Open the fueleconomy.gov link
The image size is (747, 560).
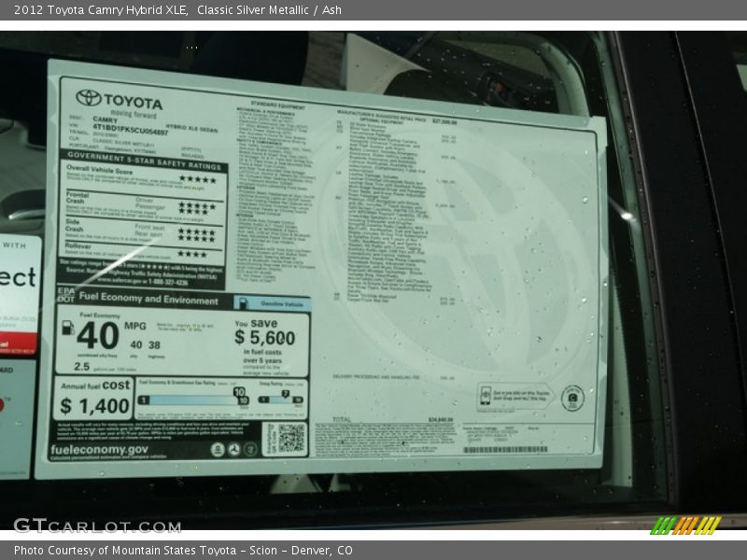[102, 450]
